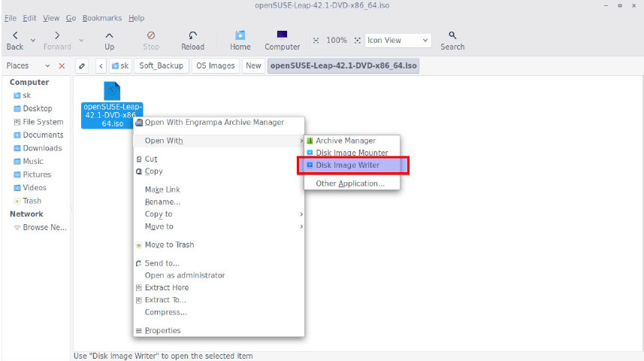The height and width of the screenshot is (361, 644).
Task: Choose Extract To in context menu
Action: point(219,300)
